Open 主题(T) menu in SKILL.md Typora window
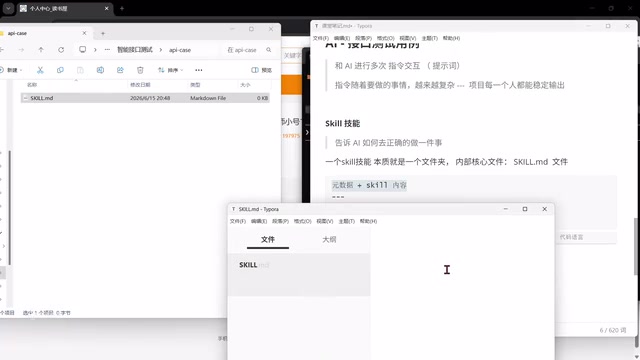The height and width of the screenshot is (360, 640). 346,221
